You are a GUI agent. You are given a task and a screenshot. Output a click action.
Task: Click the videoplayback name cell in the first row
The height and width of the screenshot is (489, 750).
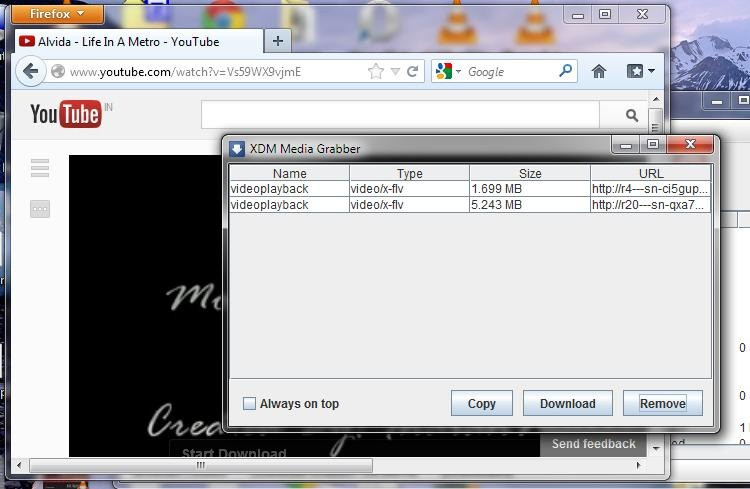tap(289, 189)
